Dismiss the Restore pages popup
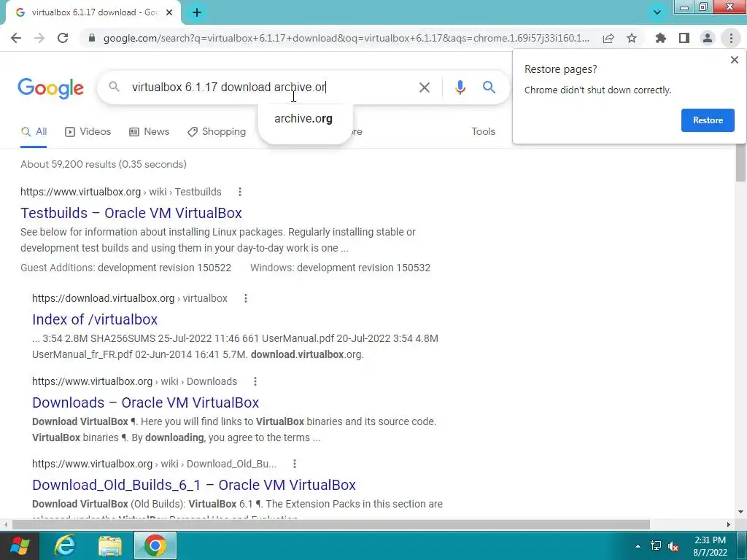Image resolution: width=747 pixels, height=560 pixels. click(x=734, y=60)
